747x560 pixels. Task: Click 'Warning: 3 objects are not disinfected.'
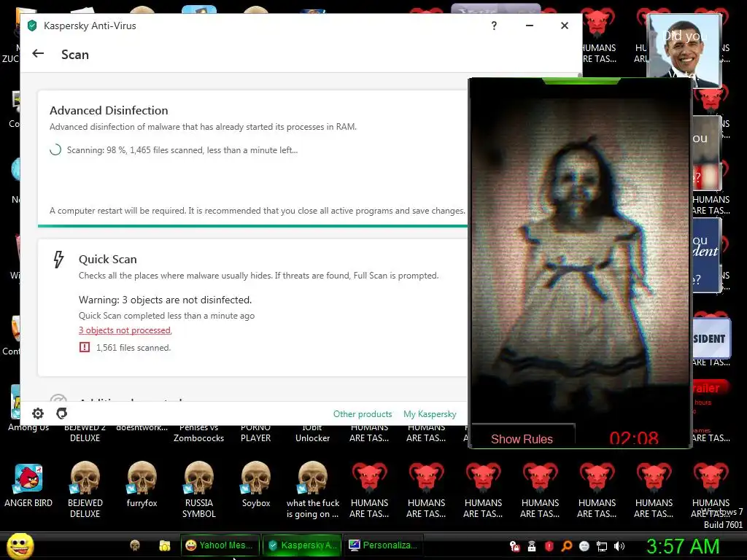(166, 300)
